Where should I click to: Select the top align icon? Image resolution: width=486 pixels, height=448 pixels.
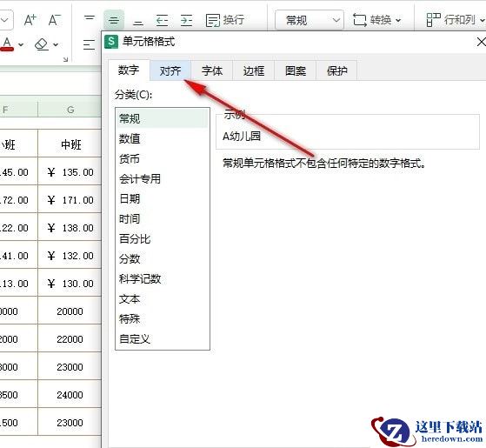pos(90,18)
